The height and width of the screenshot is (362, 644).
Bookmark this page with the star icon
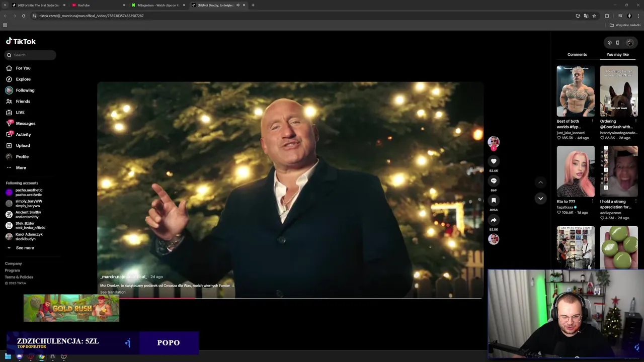click(594, 16)
